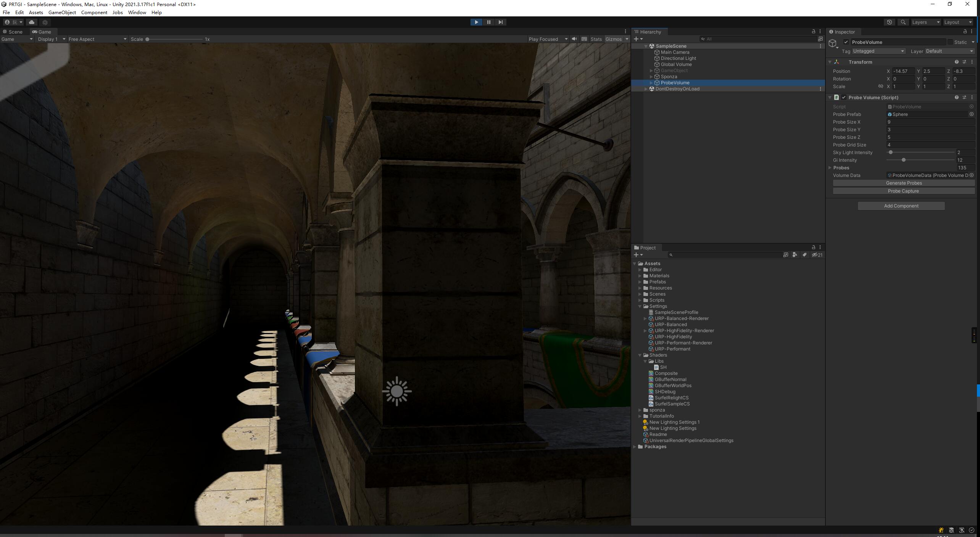Viewport: 980px width, 537px height.
Task: Collapse the SampleScene tree node
Action: click(x=646, y=46)
